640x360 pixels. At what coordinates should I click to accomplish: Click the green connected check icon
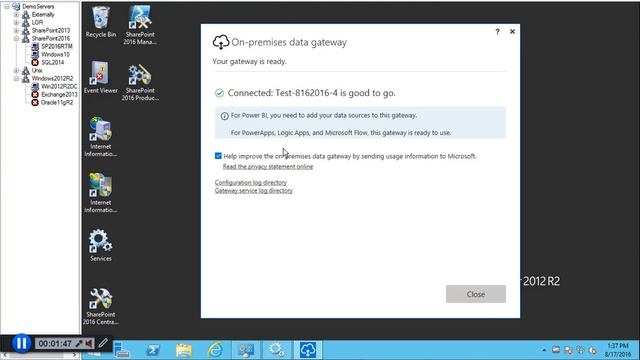click(x=219, y=93)
